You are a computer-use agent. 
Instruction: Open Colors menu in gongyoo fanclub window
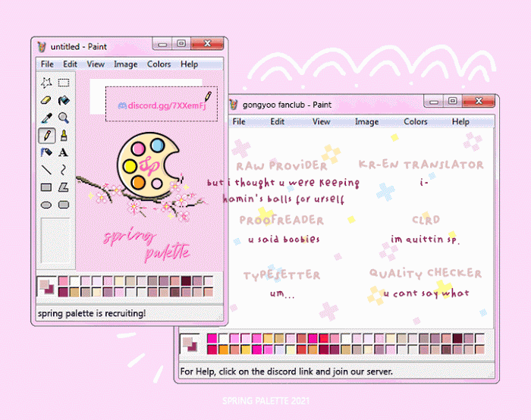tap(415, 121)
